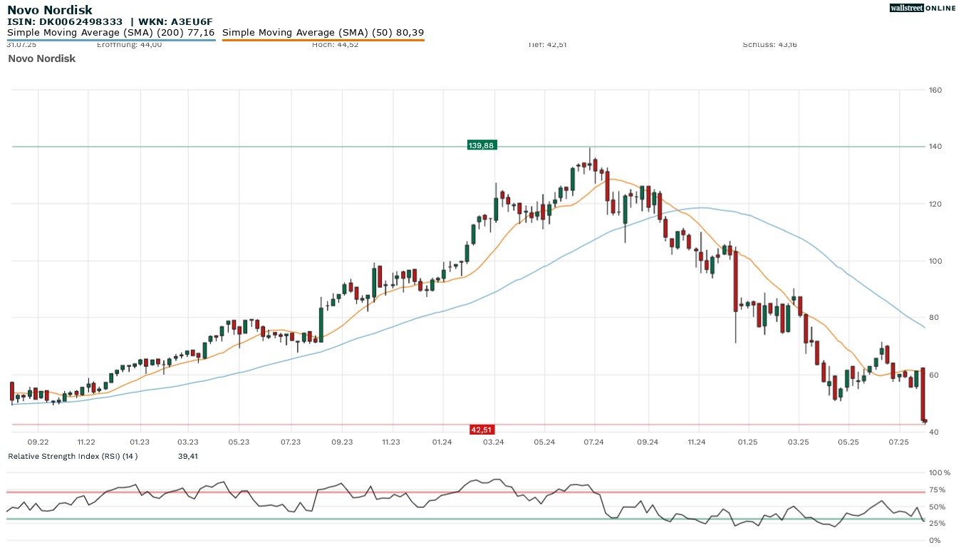Screen dimensions: 961x560
Task: Click the 05.24 date axis label
Action: 544,442
